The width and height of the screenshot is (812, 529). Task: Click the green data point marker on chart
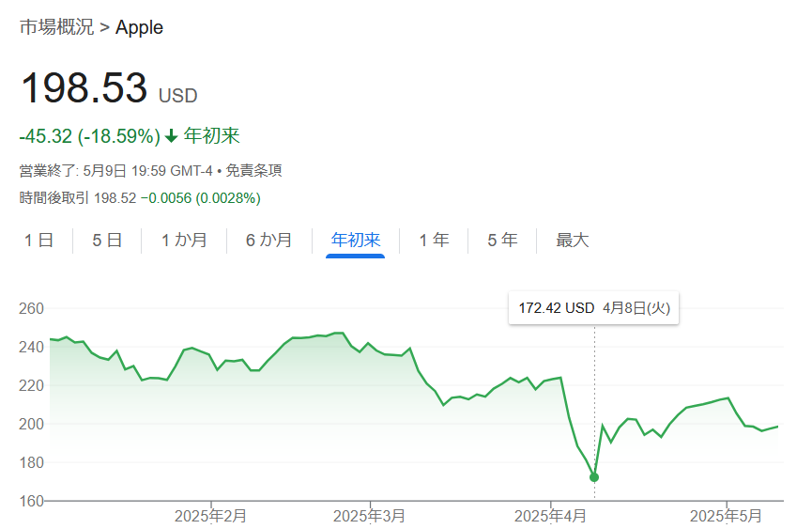point(594,477)
